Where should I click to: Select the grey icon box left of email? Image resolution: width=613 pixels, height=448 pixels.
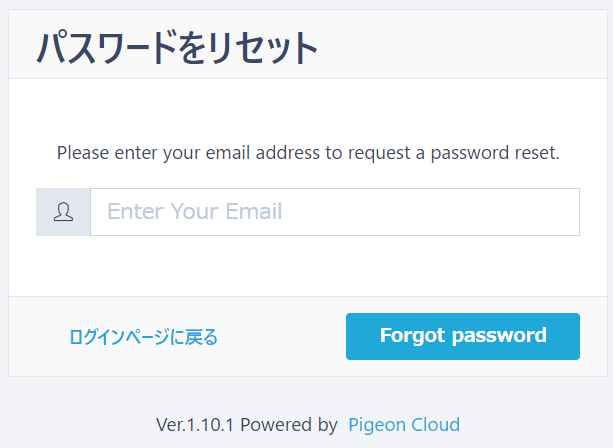[x=63, y=212]
